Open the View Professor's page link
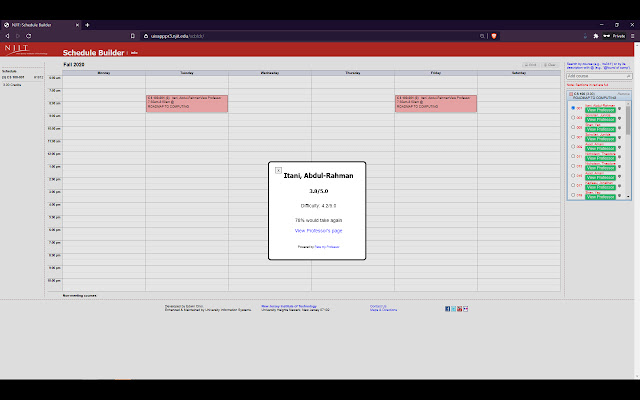 318,231
